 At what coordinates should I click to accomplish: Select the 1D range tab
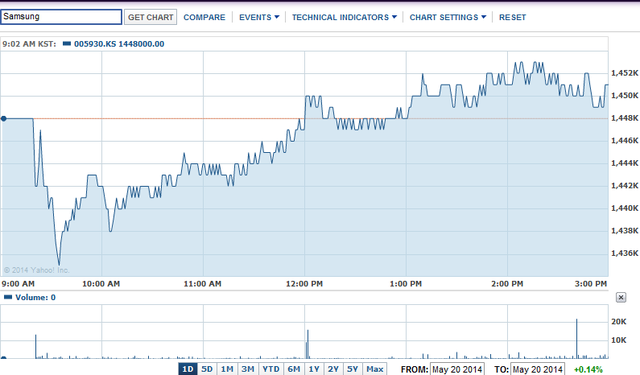point(188,369)
